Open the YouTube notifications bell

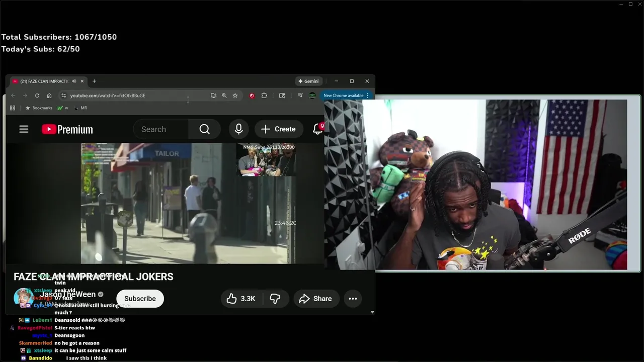pyautogui.click(x=317, y=129)
